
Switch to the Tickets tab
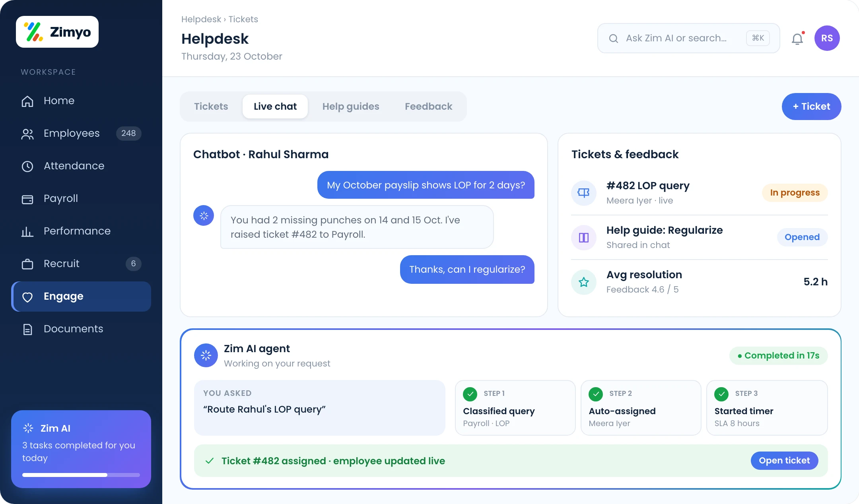[x=211, y=107]
